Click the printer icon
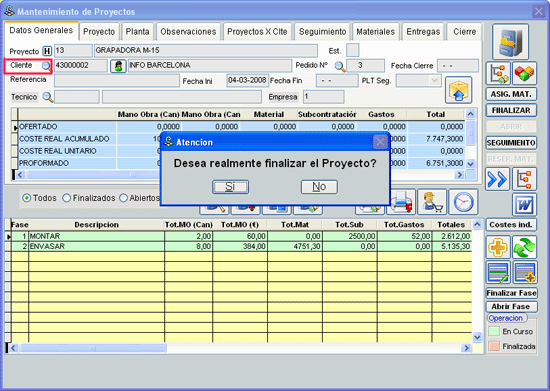This screenshot has height=391, width=550. (401, 202)
